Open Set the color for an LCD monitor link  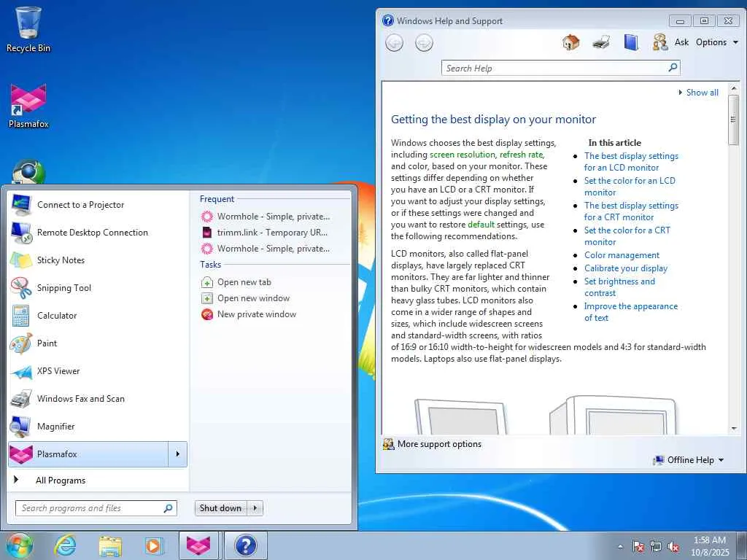coord(630,186)
